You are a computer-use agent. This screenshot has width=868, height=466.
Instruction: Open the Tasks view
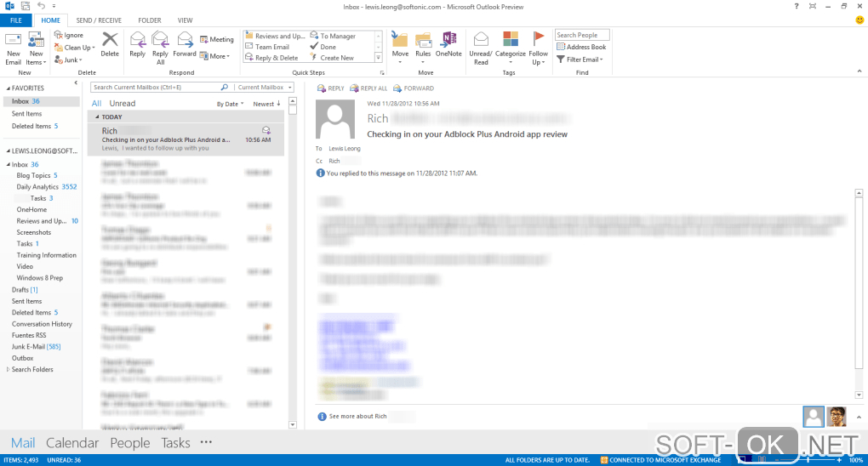pyautogui.click(x=175, y=443)
